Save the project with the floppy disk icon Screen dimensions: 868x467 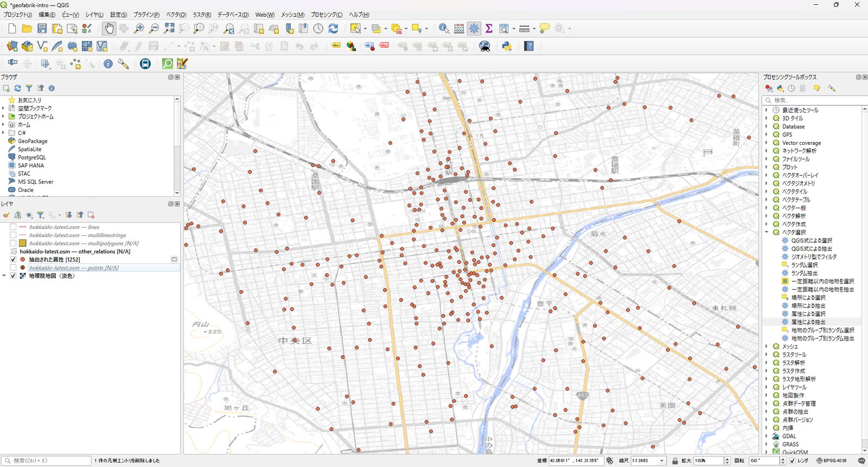click(42, 29)
